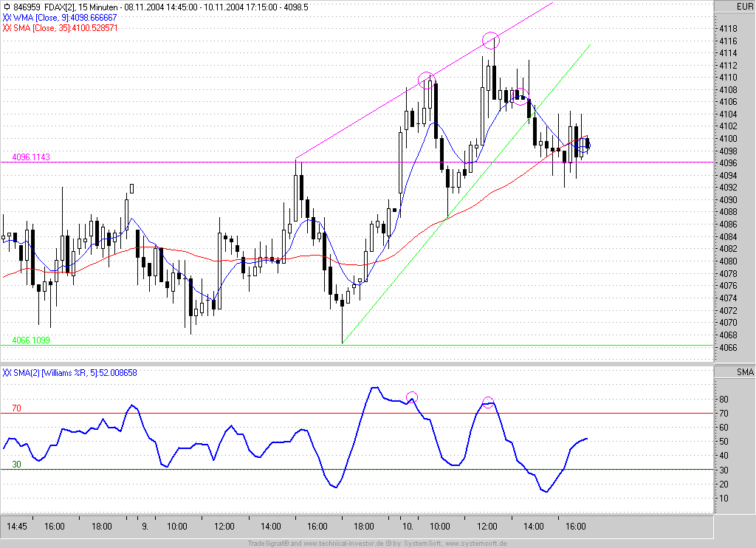This screenshot has height=548, width=756.
Task: Click 4116 on the price scale
Action: pos(728,41)
